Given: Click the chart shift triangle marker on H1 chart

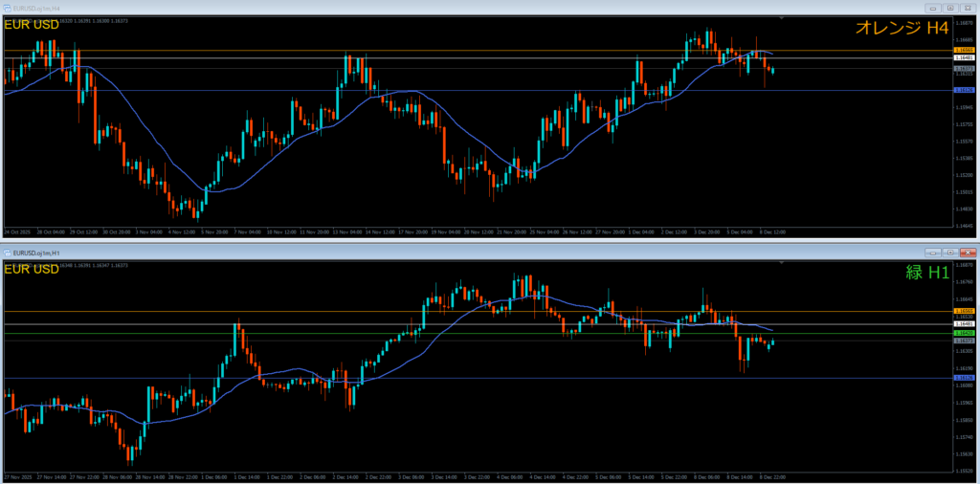Looking at the screenshot, I should (783, 261).
